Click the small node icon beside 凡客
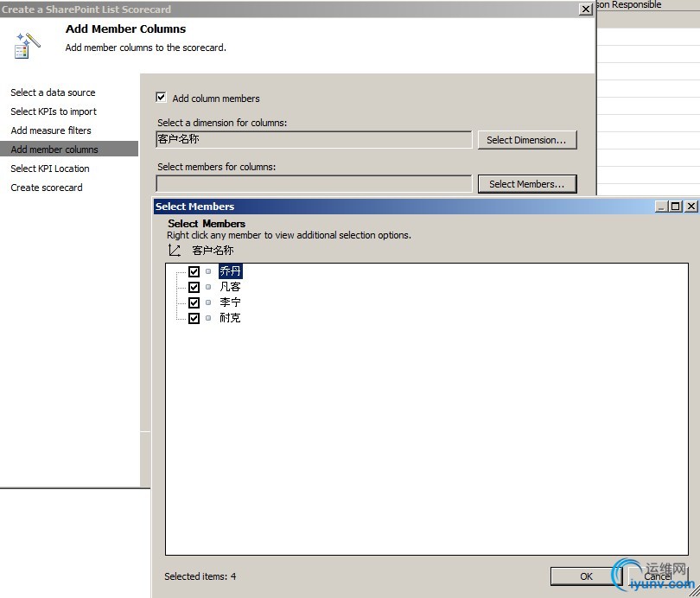 click(x=208, y=287)
